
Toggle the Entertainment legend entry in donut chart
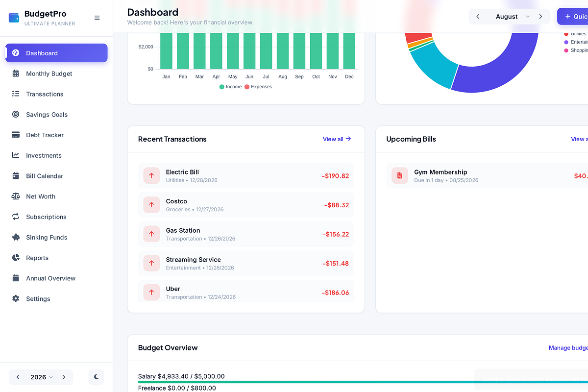[576, 42]
